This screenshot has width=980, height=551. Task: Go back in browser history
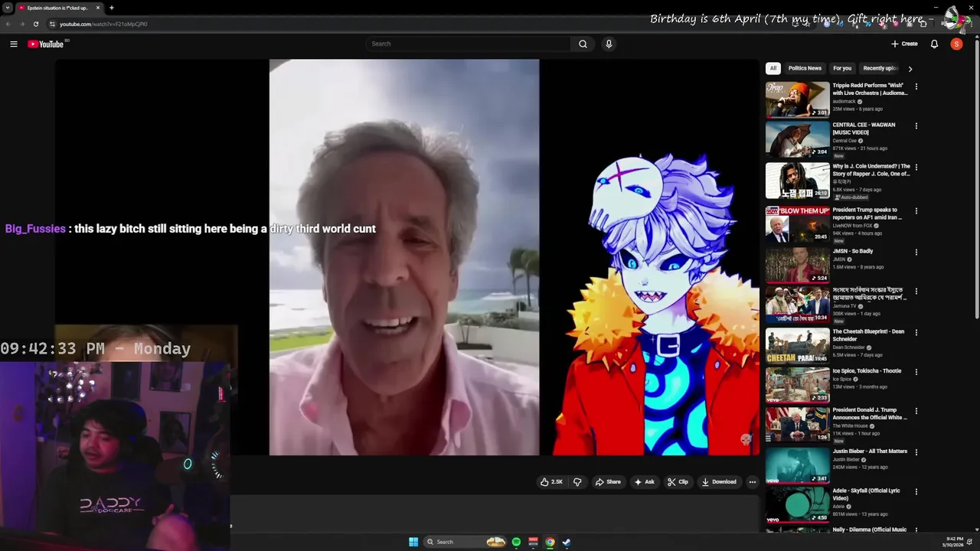tap(8, 24)
